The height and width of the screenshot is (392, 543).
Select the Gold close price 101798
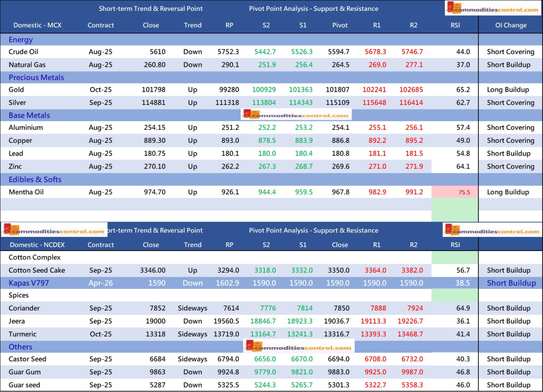point(153,90)
